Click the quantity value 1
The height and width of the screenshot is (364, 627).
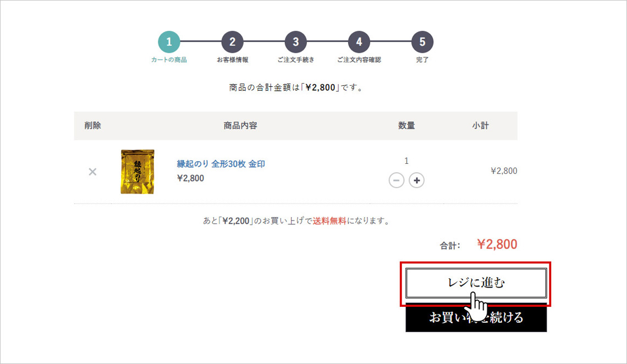point(406,161)
